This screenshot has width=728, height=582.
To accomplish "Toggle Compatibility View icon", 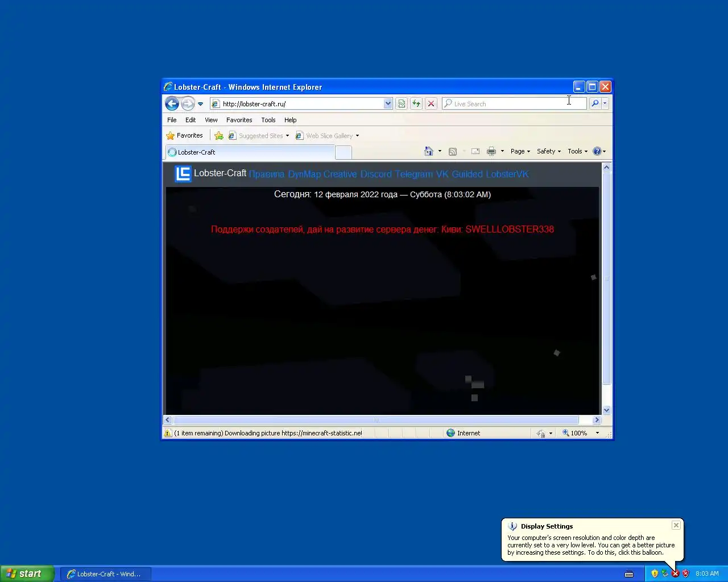I will click(x=402, y=103).
